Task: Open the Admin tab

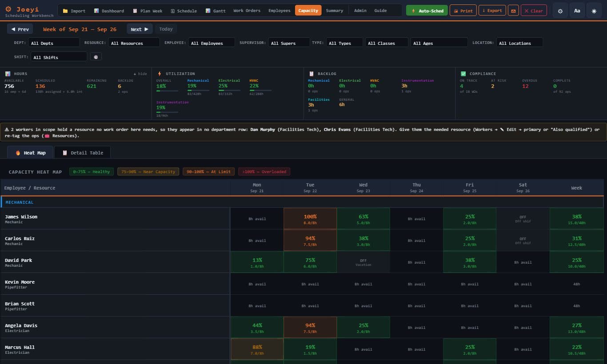Action: click(x=360, y=11)
